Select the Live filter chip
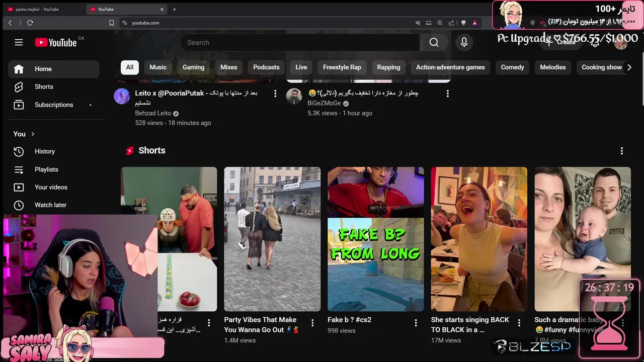This screenshot has width=644, height=362. click(x=301, y=67)
